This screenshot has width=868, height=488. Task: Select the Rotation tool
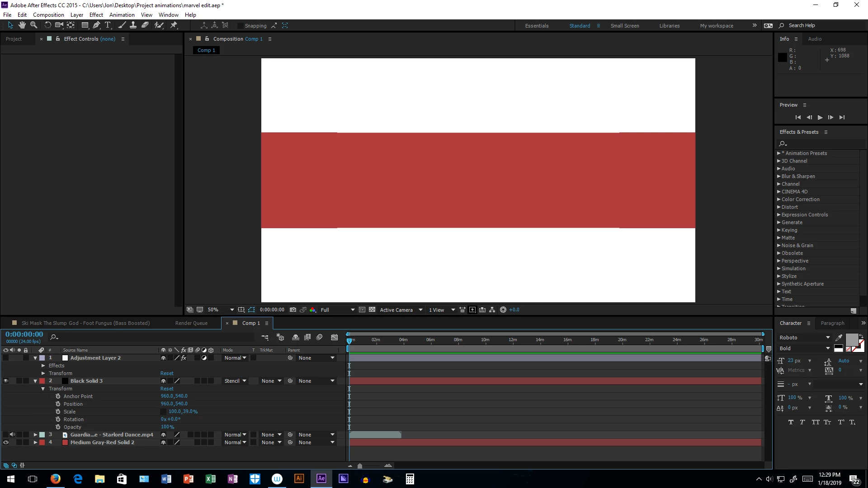click(x=47, y=25)
